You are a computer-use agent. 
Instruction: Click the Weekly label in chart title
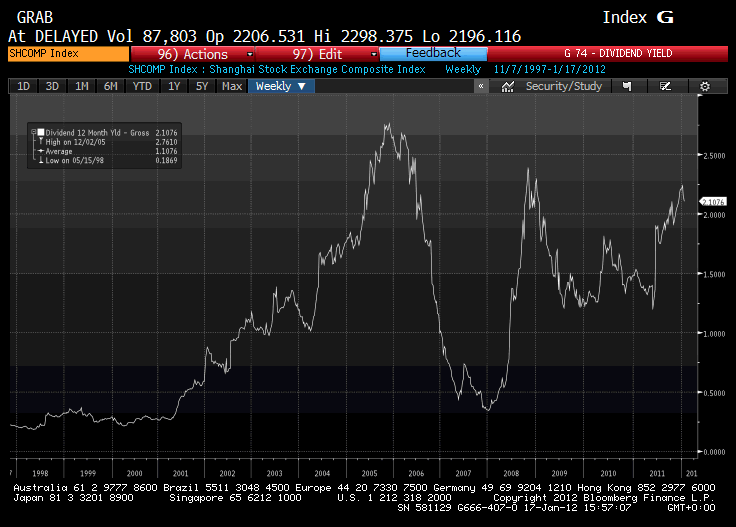point(463,69)
